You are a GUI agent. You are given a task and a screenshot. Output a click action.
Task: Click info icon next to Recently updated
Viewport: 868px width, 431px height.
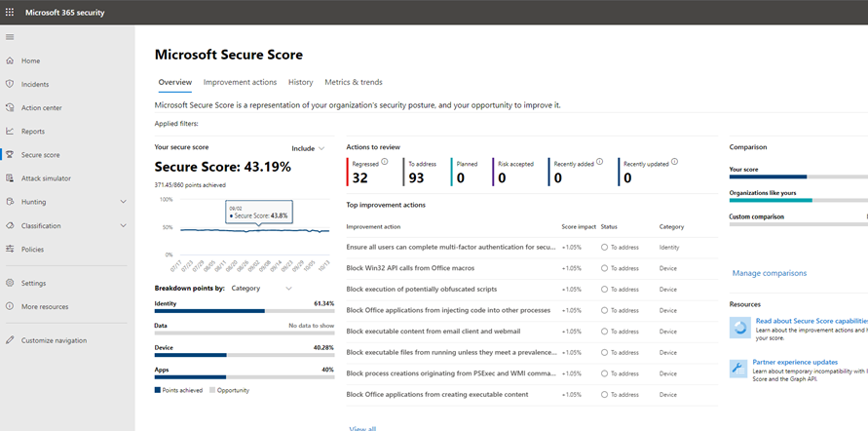point(674,162)
